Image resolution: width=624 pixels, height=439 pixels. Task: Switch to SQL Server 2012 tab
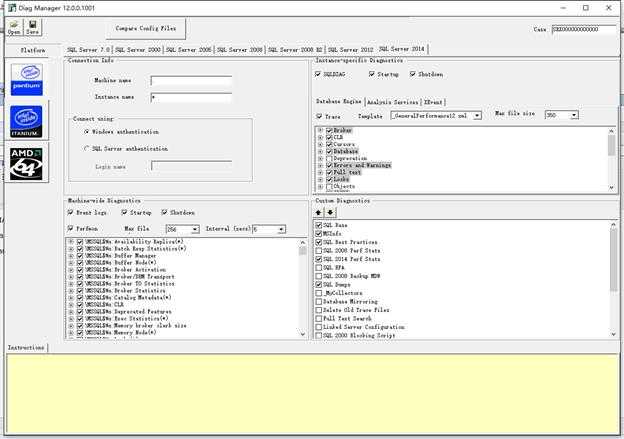click(x=351, y=49)
